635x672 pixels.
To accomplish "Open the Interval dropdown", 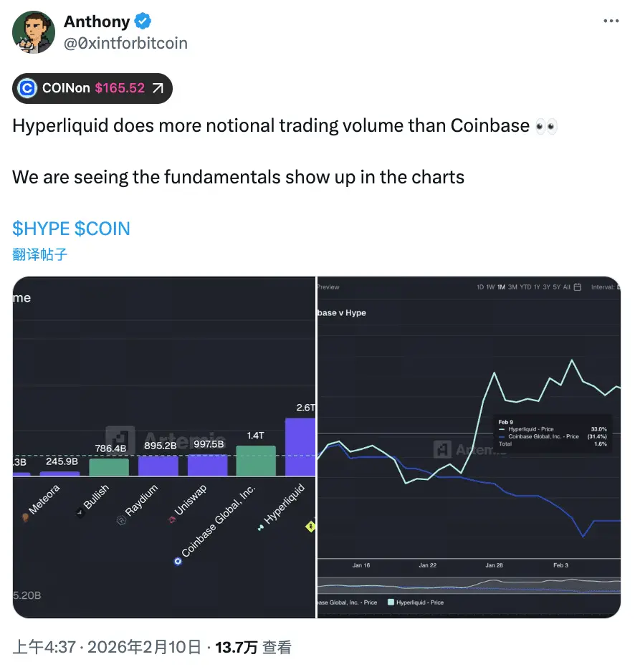I will coord(606,287).
